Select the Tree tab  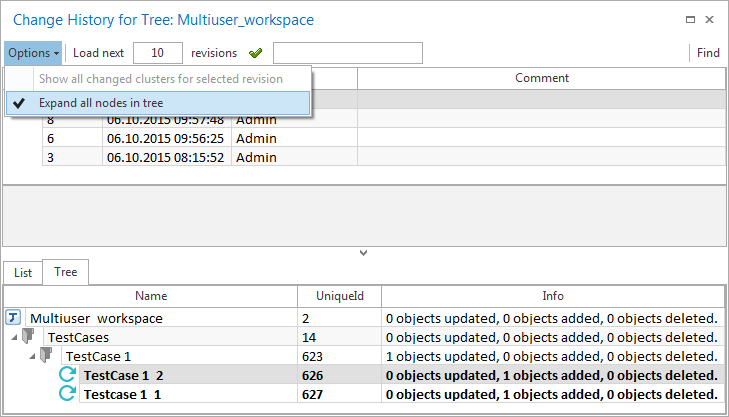[65, 272]
